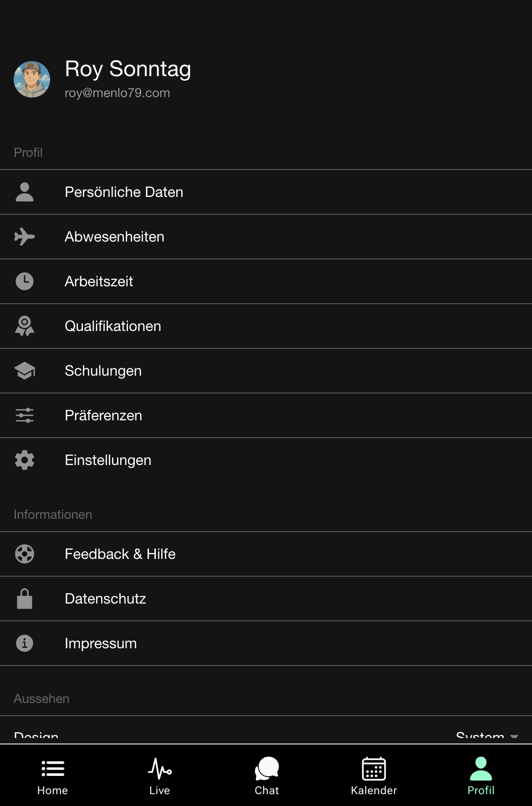This screenshot has height=806, width=532.
Task: Tap the graduation cap icon for Schulungen
Action: tap(25, 371)
